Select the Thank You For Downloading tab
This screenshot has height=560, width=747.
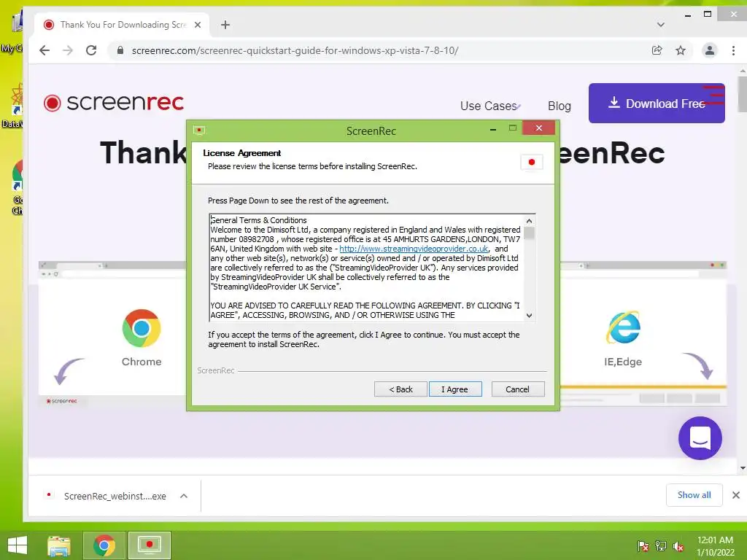point(122,25)
